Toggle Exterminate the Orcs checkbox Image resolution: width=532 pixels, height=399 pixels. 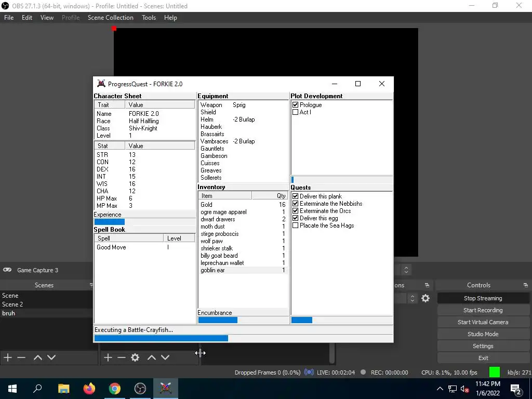tap(295, 211)
